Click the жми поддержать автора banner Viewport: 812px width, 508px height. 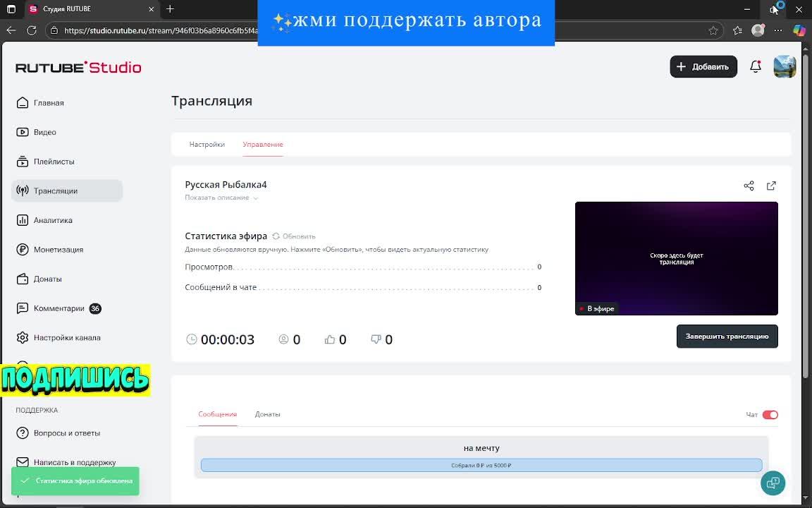point(406,22)
